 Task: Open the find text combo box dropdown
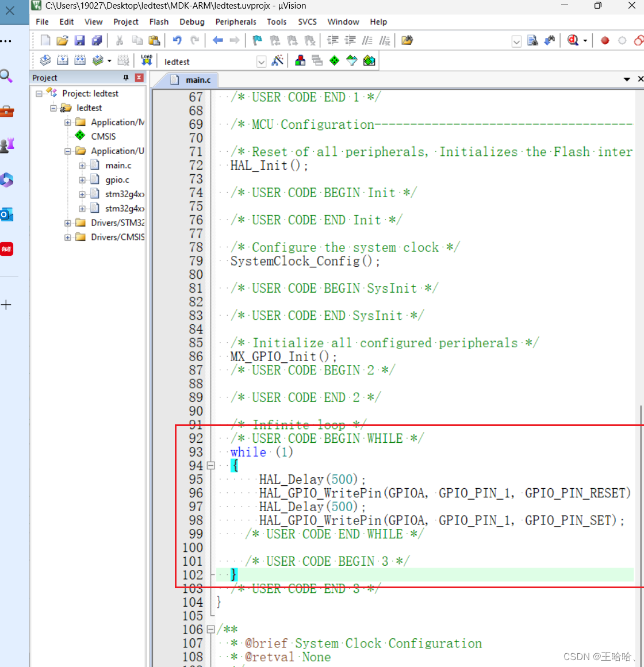click(516, 41)
